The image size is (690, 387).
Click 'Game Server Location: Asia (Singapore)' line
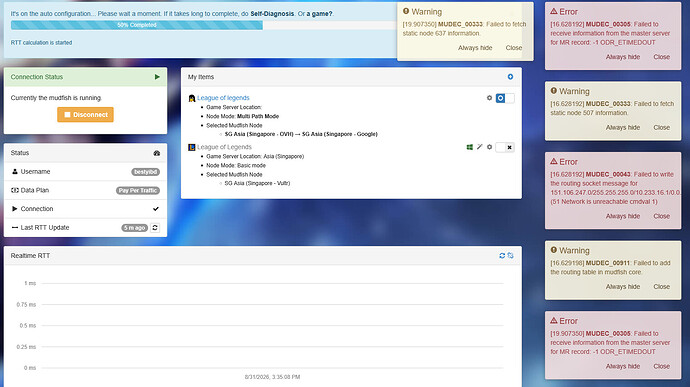pos(255,156)
